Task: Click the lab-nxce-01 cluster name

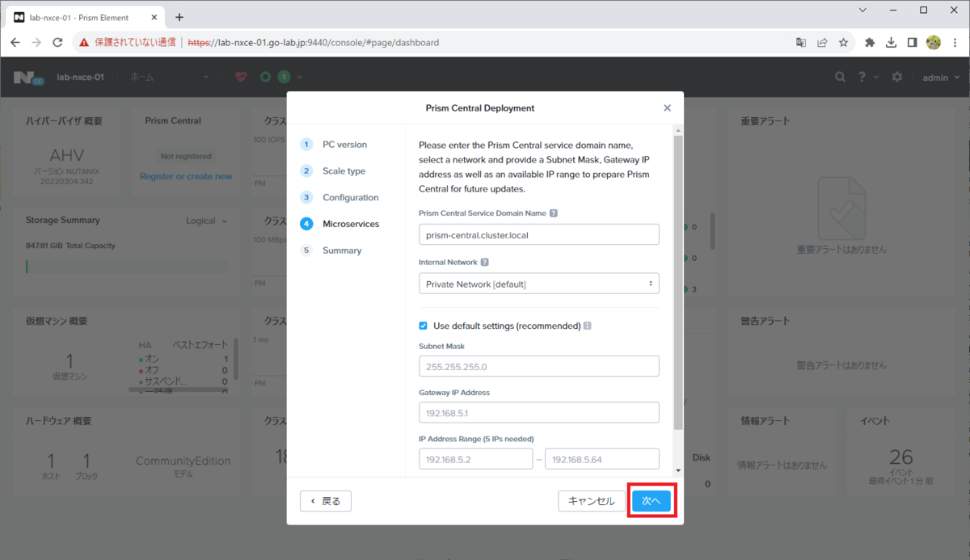Action: 80,77
